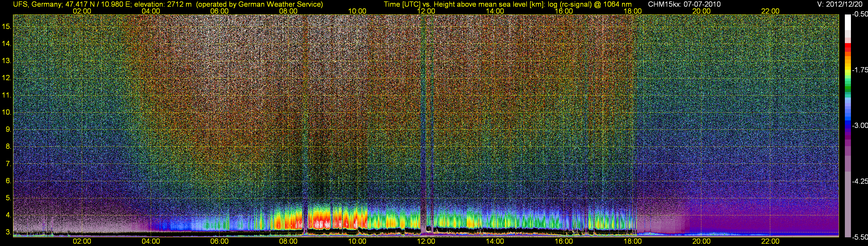This screenshot has height=246, width=868.
Task: Click the height axis label '6.'
Action: tap(8, 181)
